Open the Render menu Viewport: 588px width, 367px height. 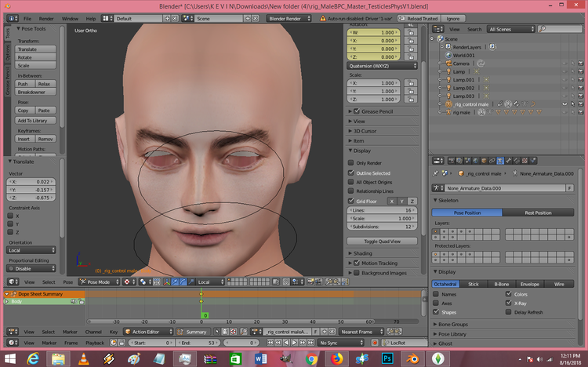(x=46, y=18)
